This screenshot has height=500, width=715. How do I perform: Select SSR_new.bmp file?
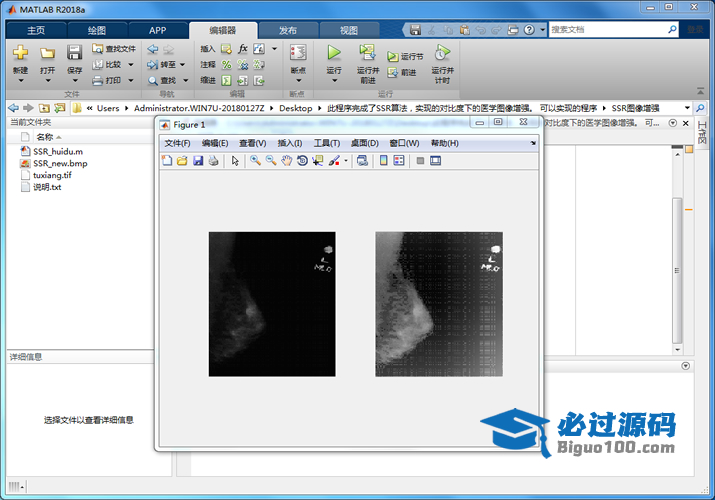tap(60, 163)
